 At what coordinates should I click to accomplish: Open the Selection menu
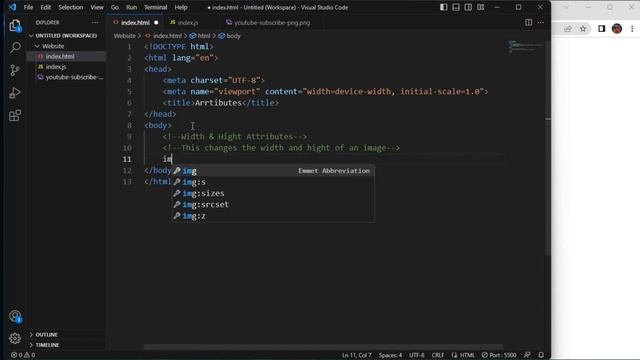tap(71, 7)
